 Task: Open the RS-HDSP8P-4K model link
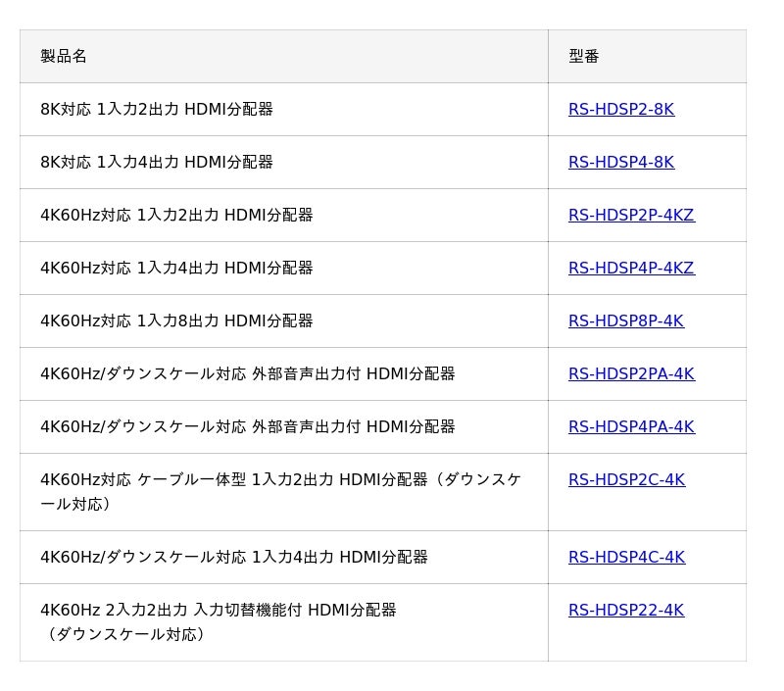pos(625,321)
